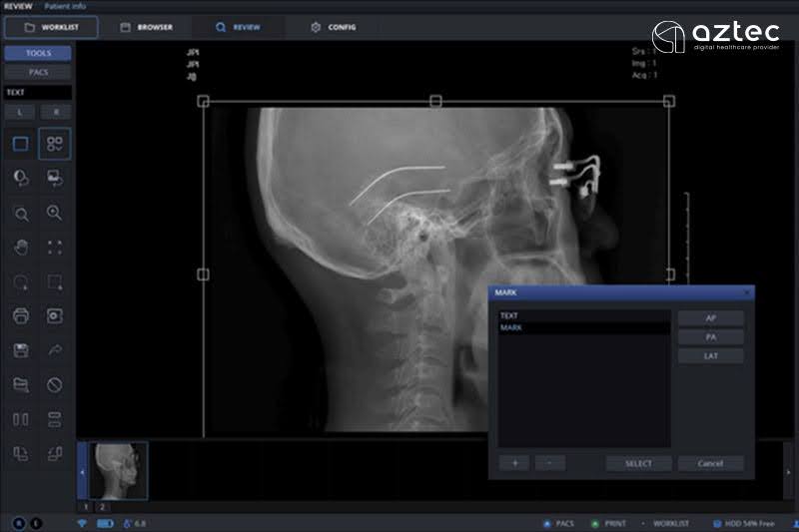Select the stacked rows layout icon
This screenshot has width=799, height=532.
55,419
